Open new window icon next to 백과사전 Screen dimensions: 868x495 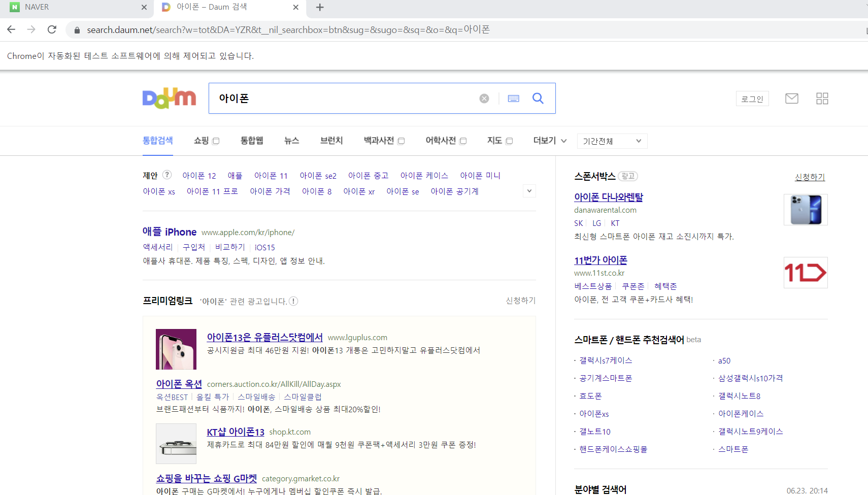point(401,141)
